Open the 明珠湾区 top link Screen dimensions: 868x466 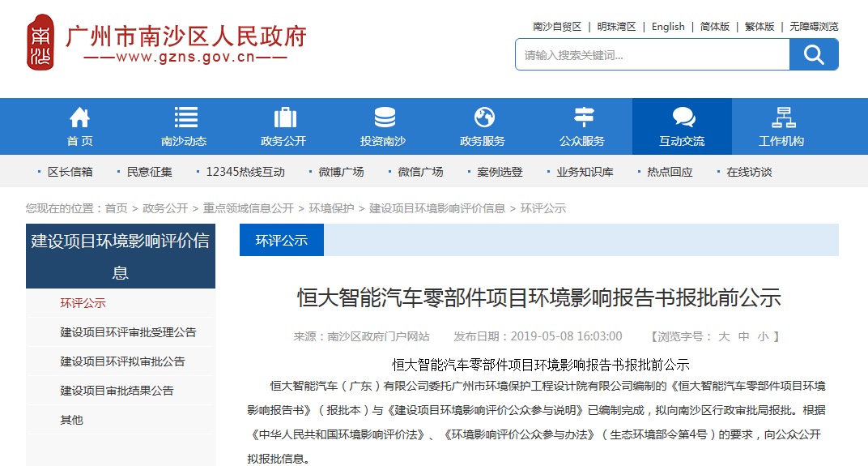coord(616,27)
